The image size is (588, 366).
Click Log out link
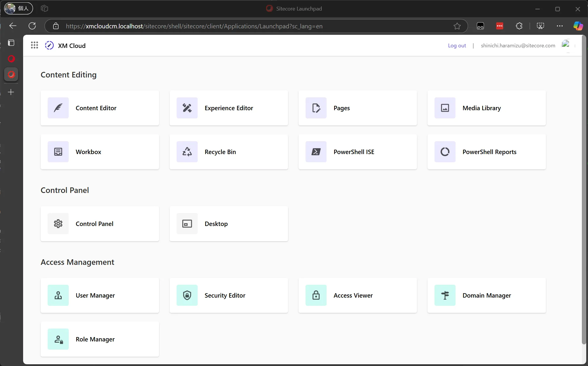click(x=457, y=45)
